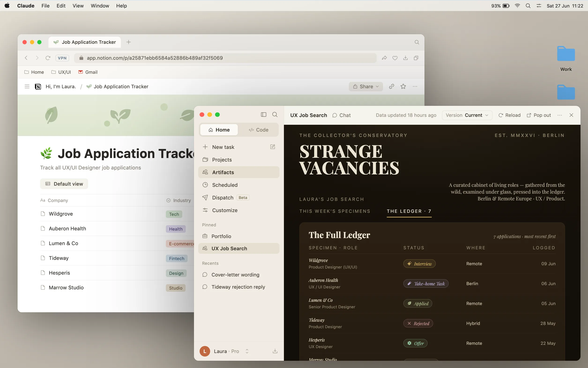Open the Notion hamburger sidebar menu
Image resolution: width=588 pixels, height=368 pixels.
click(x=27, y=86)
